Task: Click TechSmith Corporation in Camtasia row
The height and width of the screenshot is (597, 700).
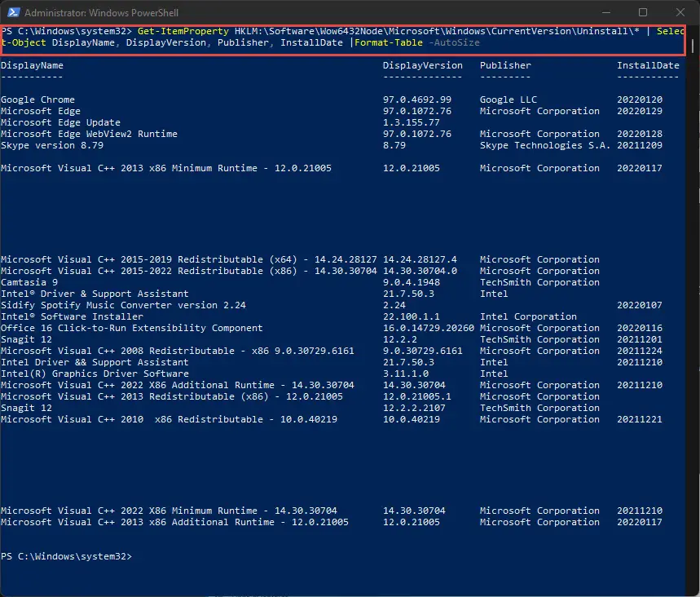Action: click(539, 282)
